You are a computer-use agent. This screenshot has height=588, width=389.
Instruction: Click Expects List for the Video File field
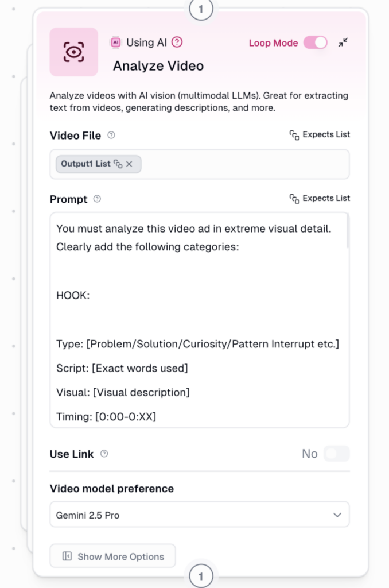320,135
